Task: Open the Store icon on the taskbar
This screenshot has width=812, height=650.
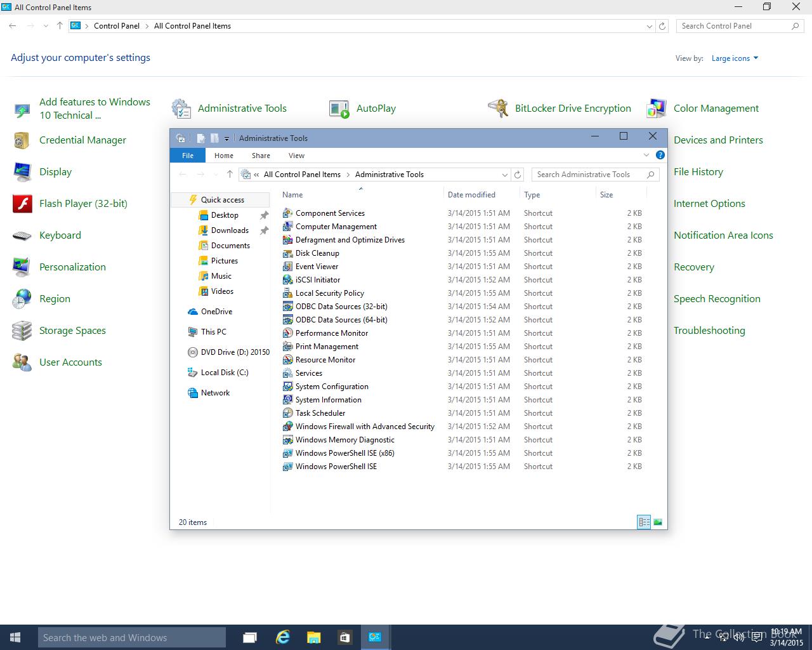Action: click(x=344, y=637)
